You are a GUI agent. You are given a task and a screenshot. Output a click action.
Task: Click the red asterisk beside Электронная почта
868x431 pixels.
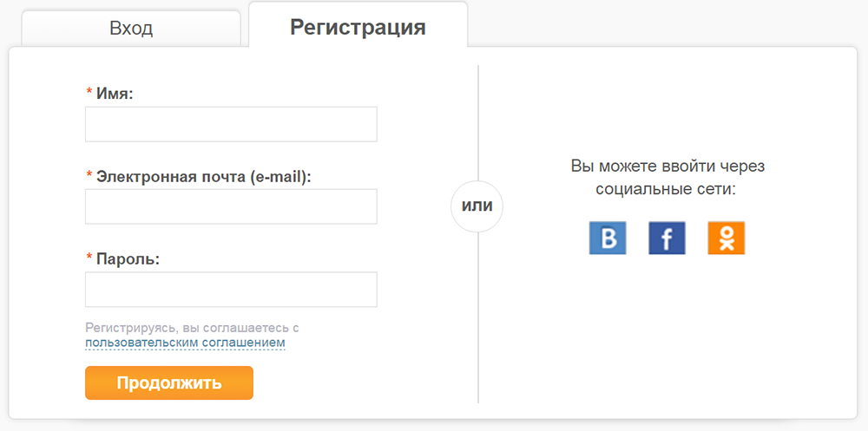pyautogui.click(x=89, y=176)
